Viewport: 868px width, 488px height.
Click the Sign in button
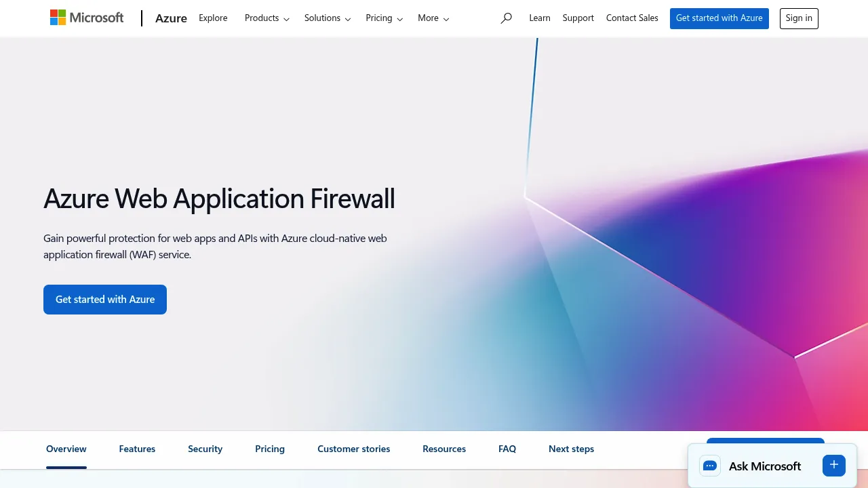pyautogui.click(x=799, y=18)
